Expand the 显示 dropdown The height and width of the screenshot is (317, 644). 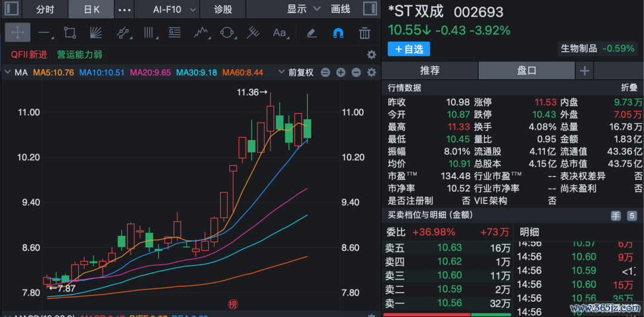pyautogui.click(x=304, y=9)
